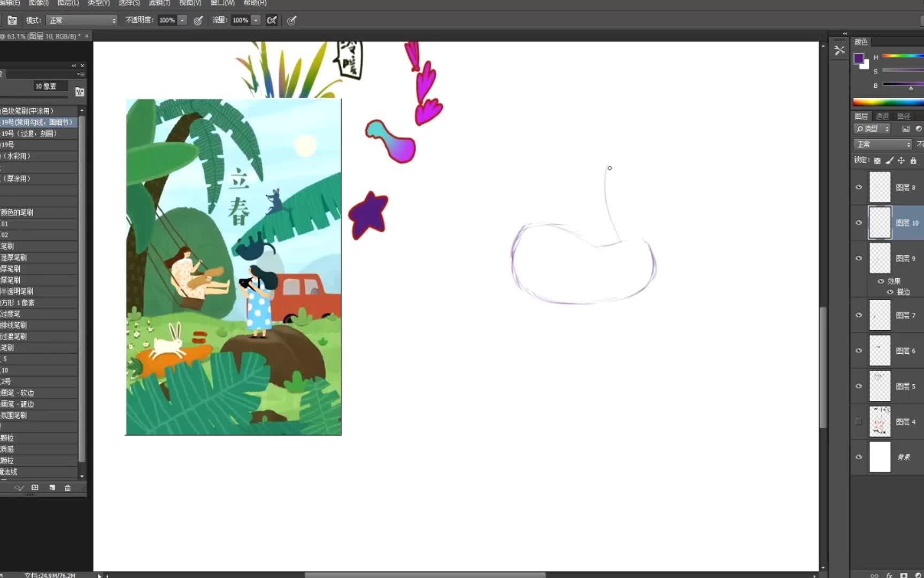
Task: Hide layer 图层 10
Action: (x=859, y=223)
